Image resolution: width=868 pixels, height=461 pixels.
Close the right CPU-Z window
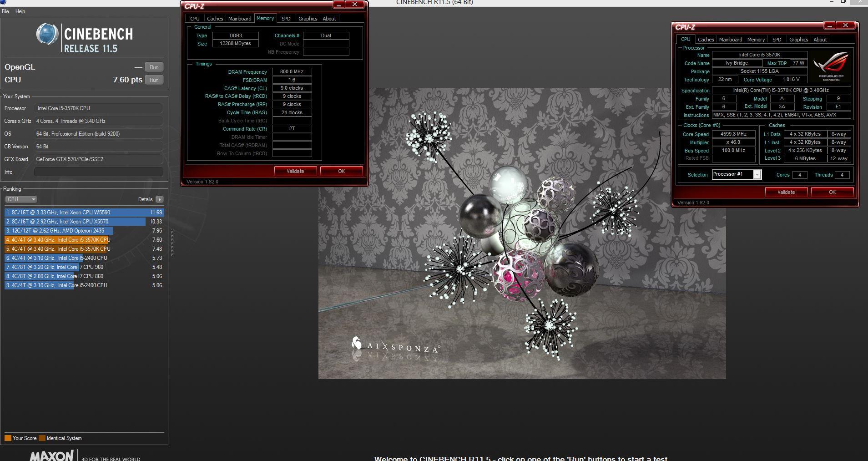845,25
